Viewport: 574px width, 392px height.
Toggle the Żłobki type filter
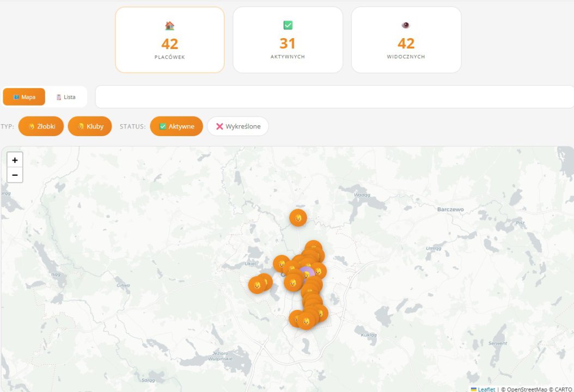coord(41,126)
